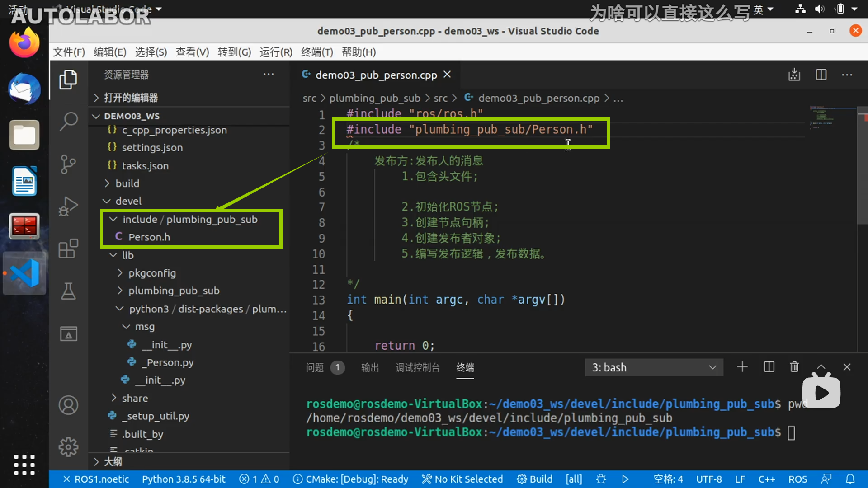Open the 文件(F) menu
Image resolution: width=868 pixels, height=488 pixels.
69,52
